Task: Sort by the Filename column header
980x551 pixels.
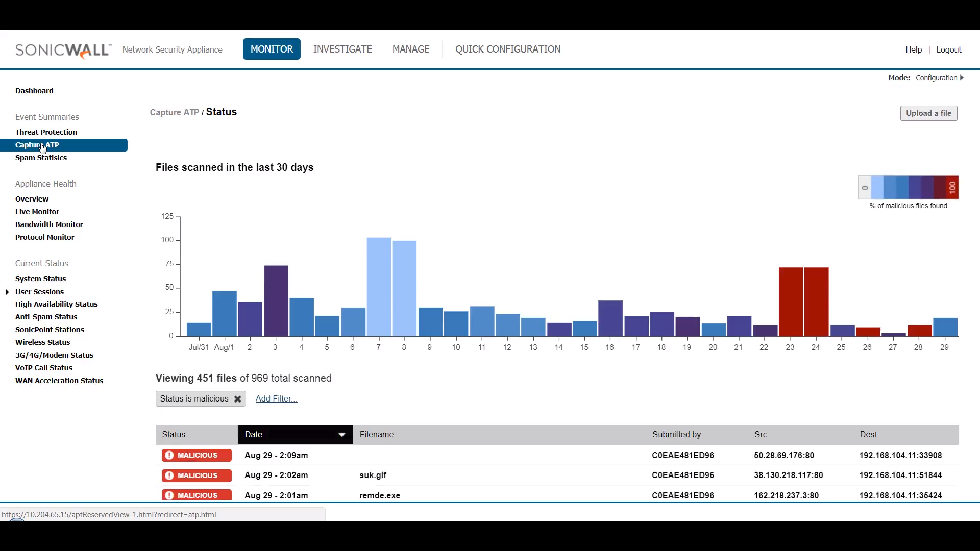Action: pyautogui.click(x=499, y=435)
